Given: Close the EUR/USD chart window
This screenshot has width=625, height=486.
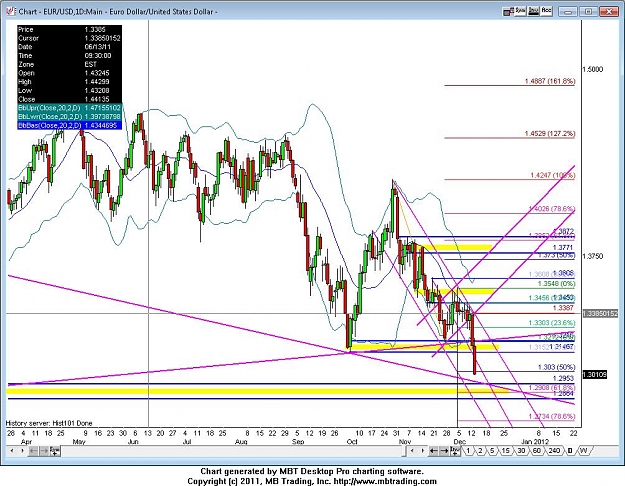Looking at the screenshot, I should tap(609, 12).
